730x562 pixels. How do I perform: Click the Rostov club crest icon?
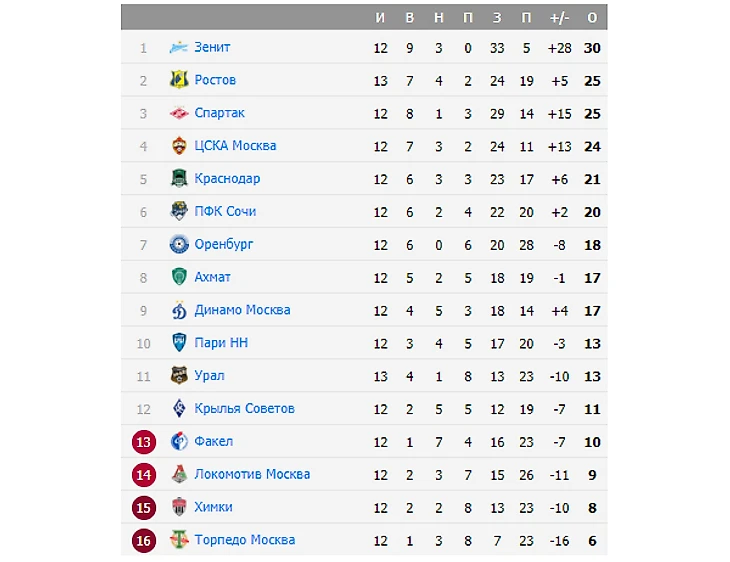point(179,80)
